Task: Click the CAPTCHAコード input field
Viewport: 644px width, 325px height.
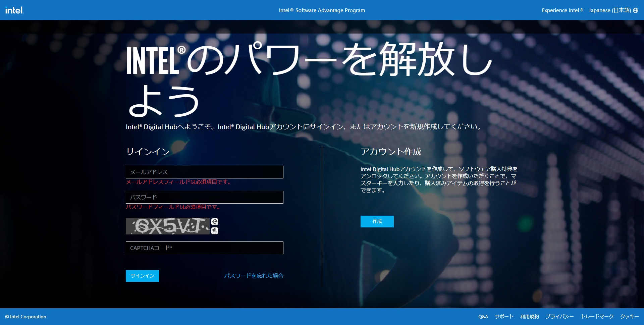Action: 205,248
